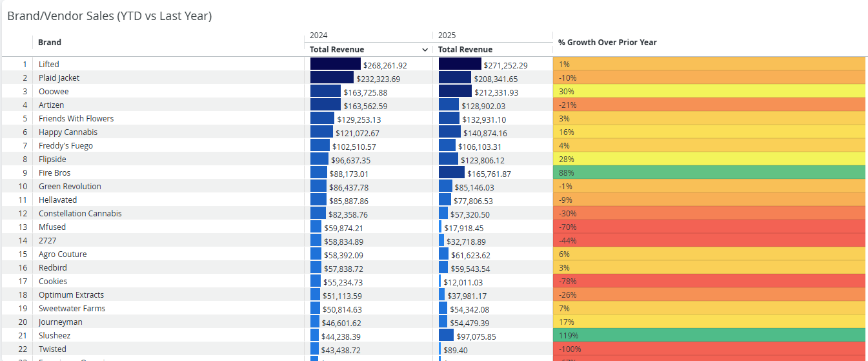Image resolution: width=868 pixels, height=361 pixels.
Task: Click the % Growth Over Prior Year header
Action: pos(607,43)
